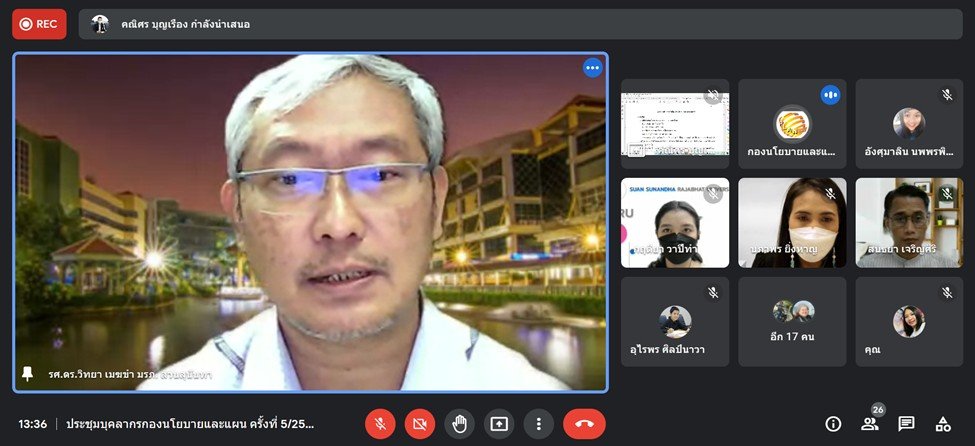
Task: Open the meeting details info icon
Action: point(833,424)
